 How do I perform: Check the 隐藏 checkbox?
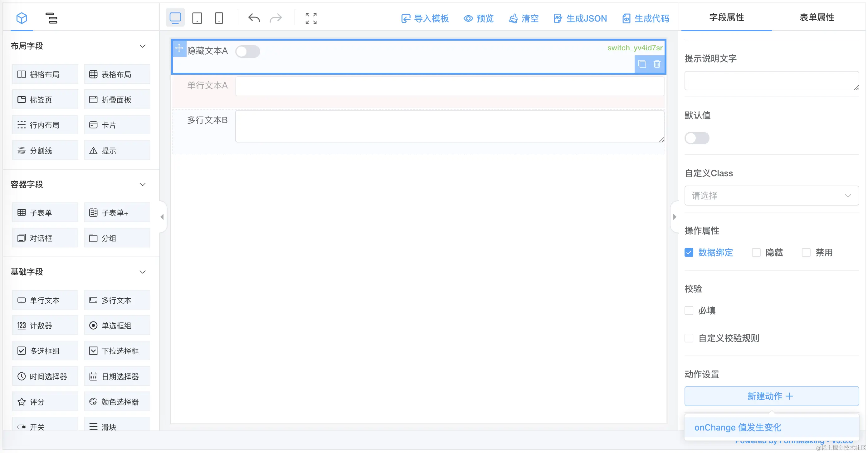pos(756,252)
